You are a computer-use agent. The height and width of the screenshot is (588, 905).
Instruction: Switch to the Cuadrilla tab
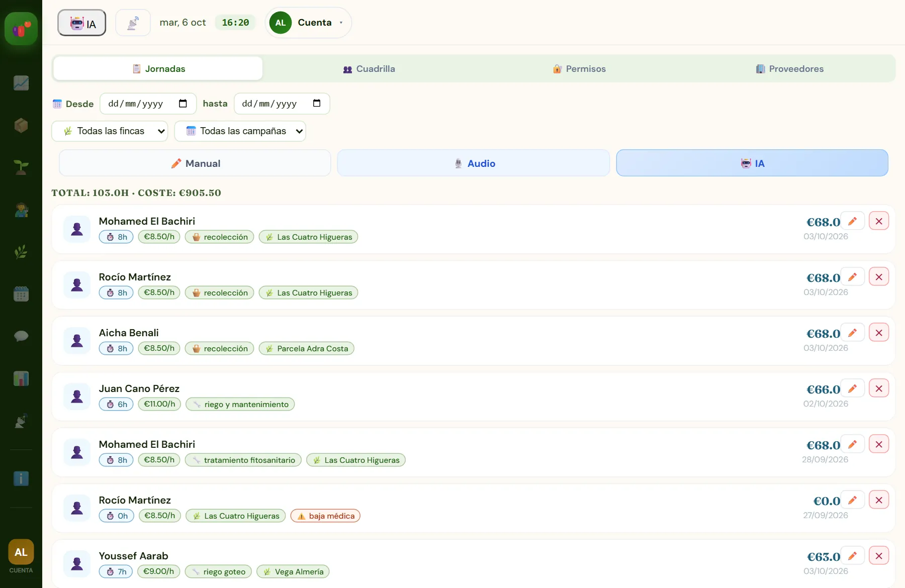(x=369, y=69)
